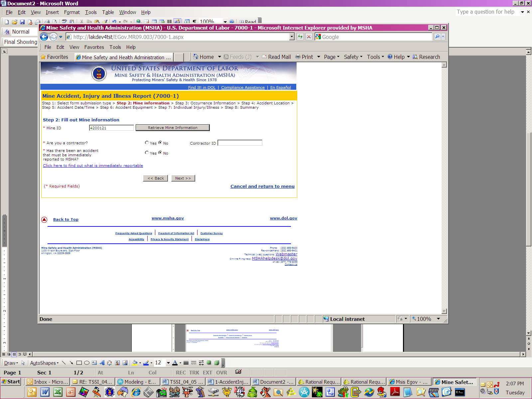The width and height of the screenshot is (532, 399).
Task: Select Yes for 'Are you a contractor?'
Action: 147,143
